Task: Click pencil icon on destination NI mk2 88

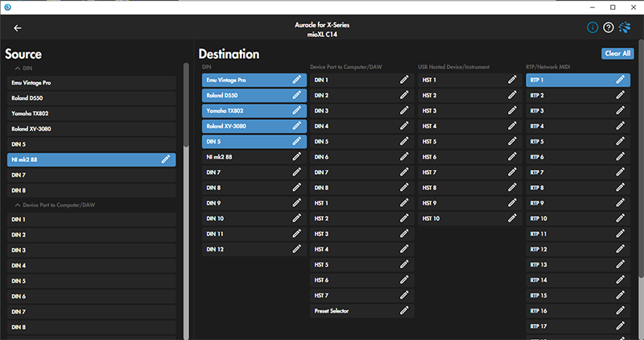Action: pyautogui.click(x=296, y=156)
